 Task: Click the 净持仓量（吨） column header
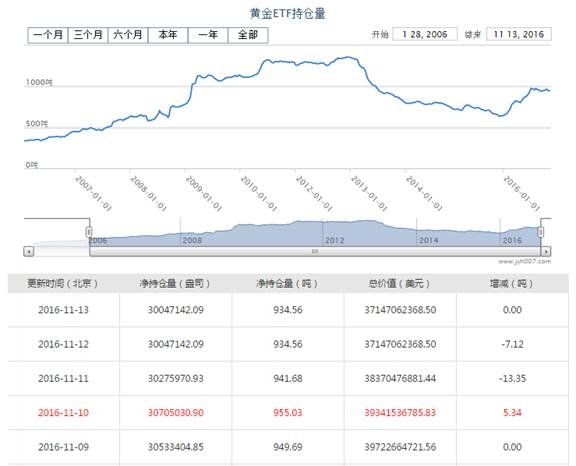[x=287, y=283]
